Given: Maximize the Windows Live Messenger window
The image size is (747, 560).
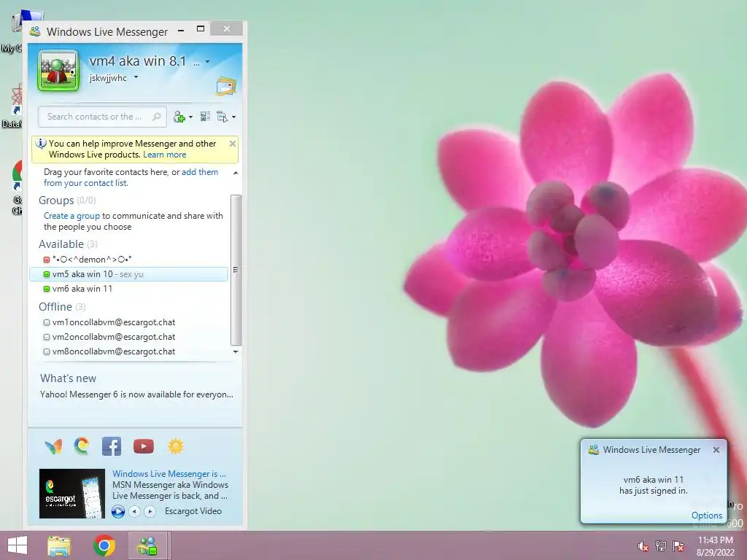Looking at the screenshot, I should point(201,29).
